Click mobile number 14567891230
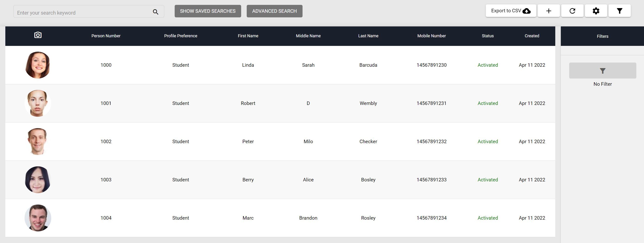644x243 pixels. [x=432, y=65]
